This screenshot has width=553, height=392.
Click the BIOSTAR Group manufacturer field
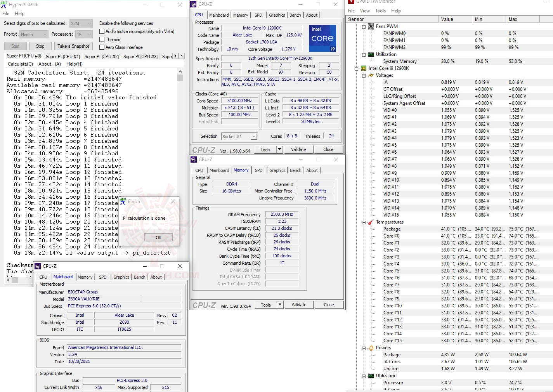click(124, 292)
